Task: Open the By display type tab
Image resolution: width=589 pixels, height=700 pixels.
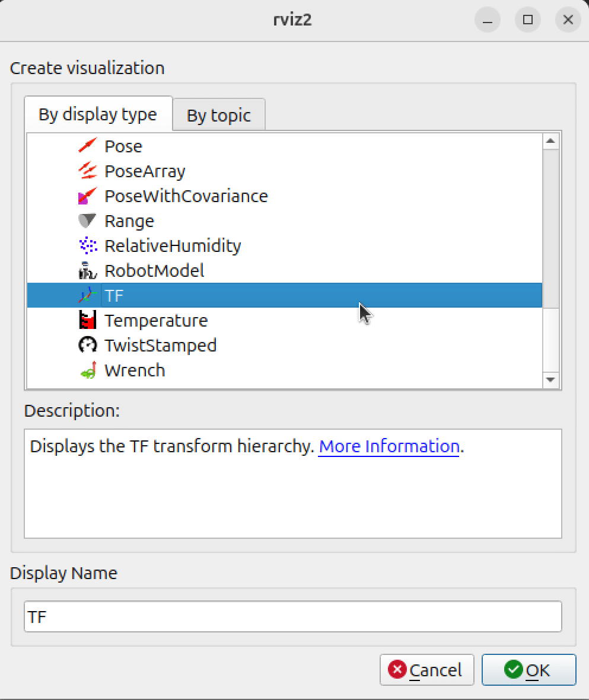Action: [98, 114]
